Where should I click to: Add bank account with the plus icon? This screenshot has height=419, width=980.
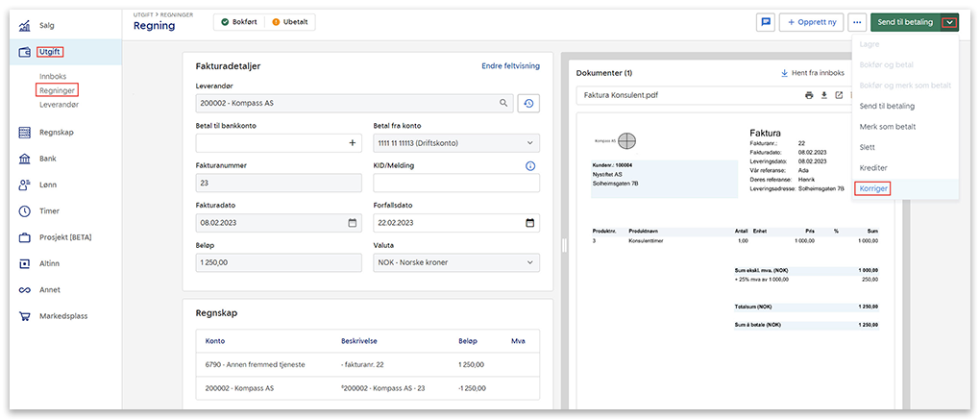(x=352, y=143)
